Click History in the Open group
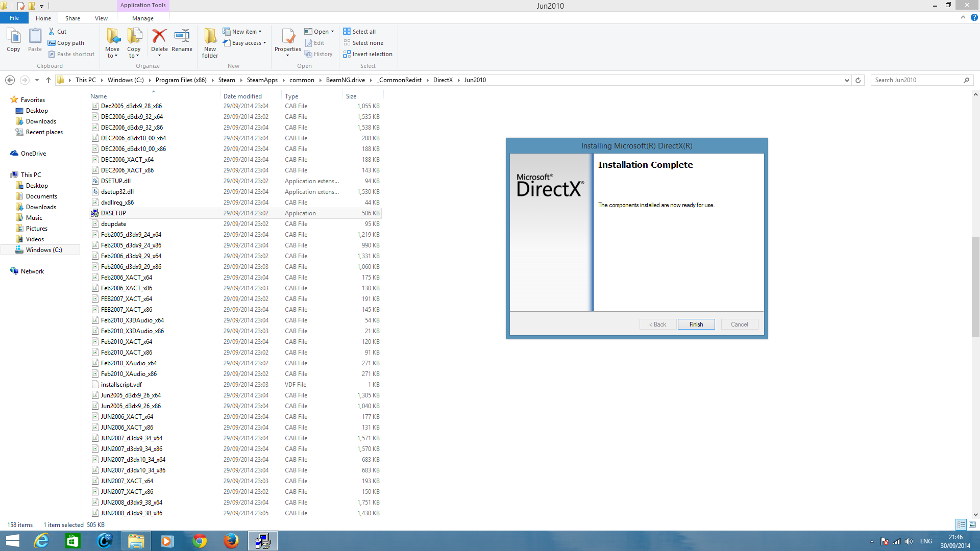This screenshot has width=980, height=551. [318, 54]
